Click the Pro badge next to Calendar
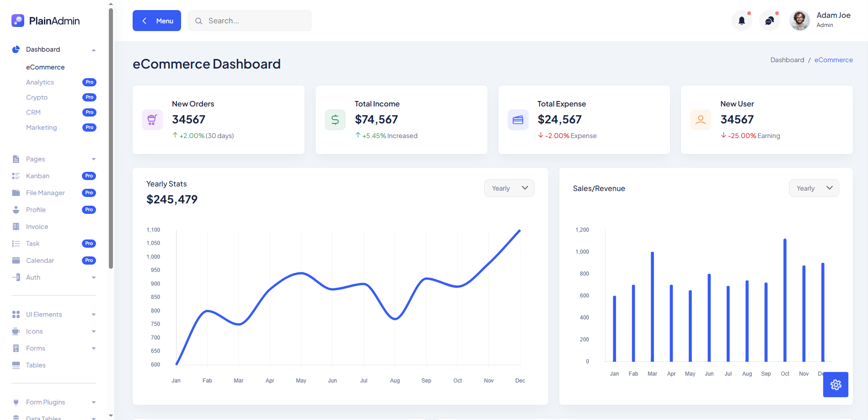The image size is (868, 420). pyautogui.click(x=89, y=261)
